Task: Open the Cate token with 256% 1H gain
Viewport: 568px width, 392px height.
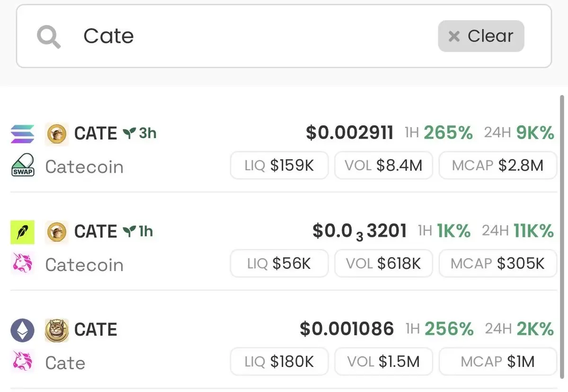Action: coord(283,346)
